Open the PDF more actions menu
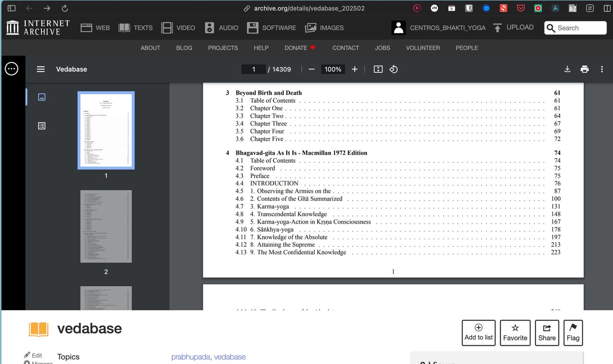613x364 pixels. (x=602, y=69)
